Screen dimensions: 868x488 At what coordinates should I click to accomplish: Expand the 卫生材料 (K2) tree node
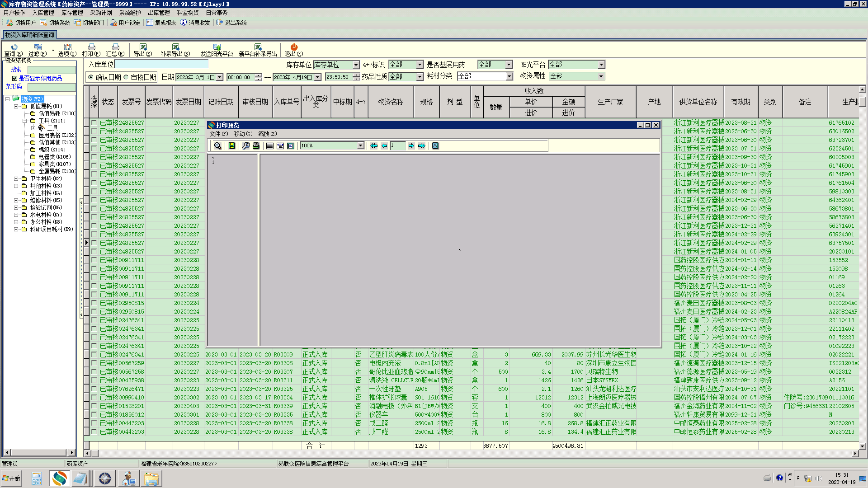pos(16,178)
